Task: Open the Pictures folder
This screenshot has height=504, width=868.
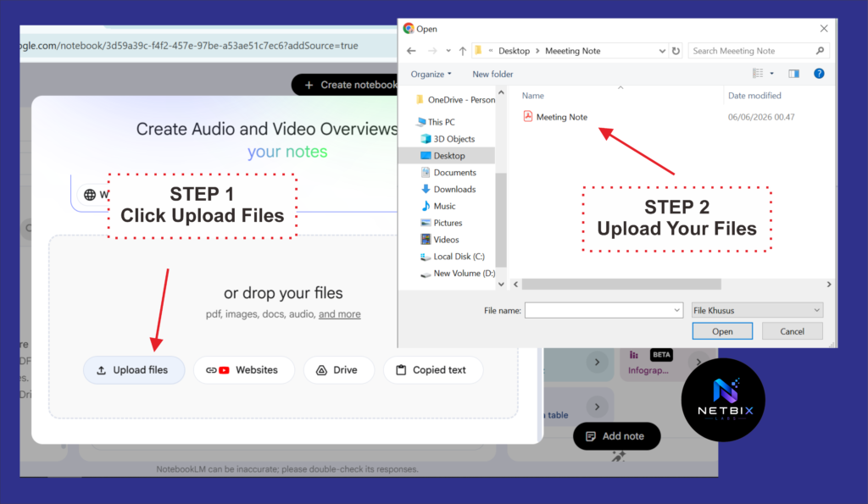Action: click(441, 223)
